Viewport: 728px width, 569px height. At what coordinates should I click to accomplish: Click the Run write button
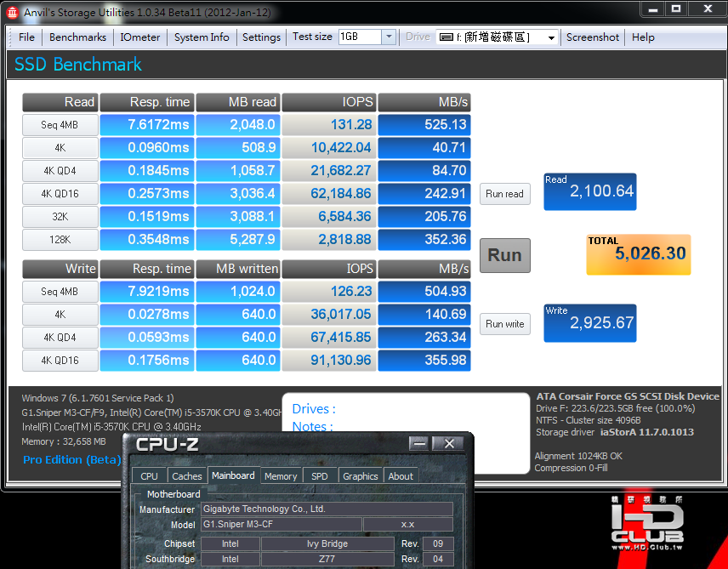pos(504,324)
